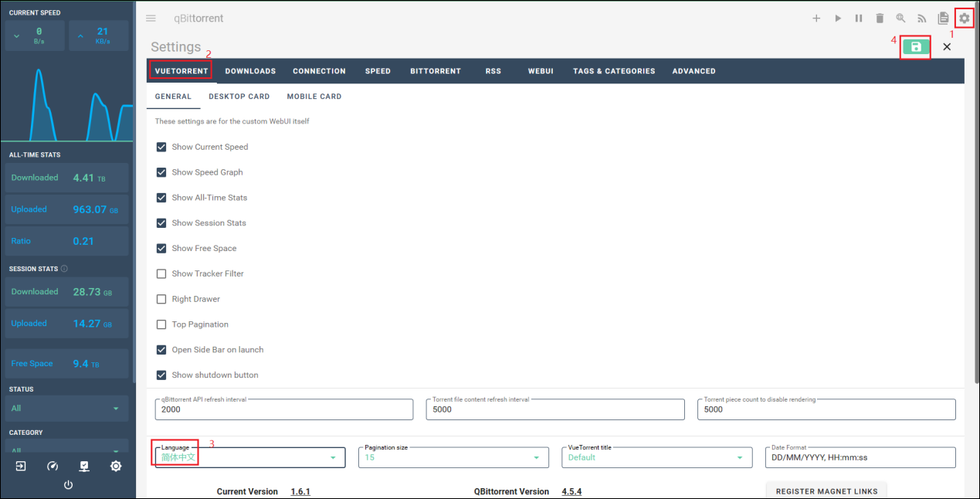
Task: Toggle the theme brightness icon in sidebar
Action: point(116,466)
